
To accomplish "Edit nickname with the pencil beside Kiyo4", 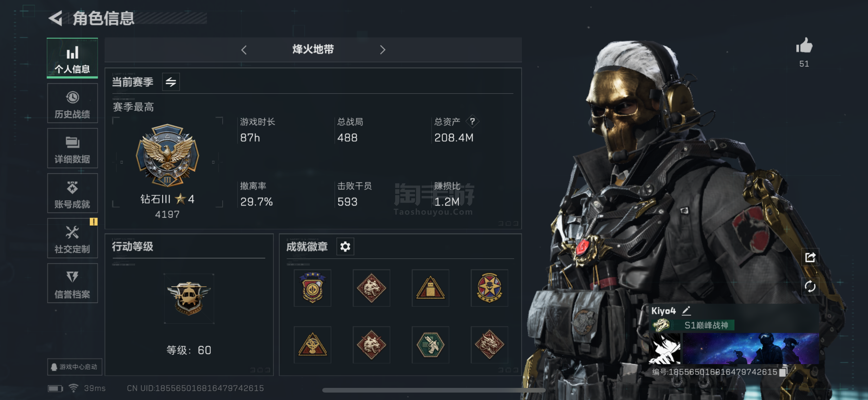I will (686, 310).
